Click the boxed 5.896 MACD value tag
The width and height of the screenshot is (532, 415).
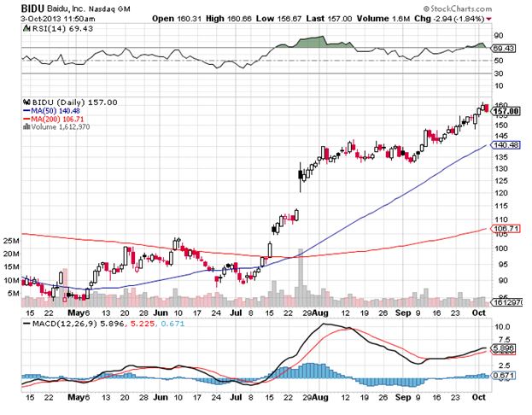tap(504, 348)
